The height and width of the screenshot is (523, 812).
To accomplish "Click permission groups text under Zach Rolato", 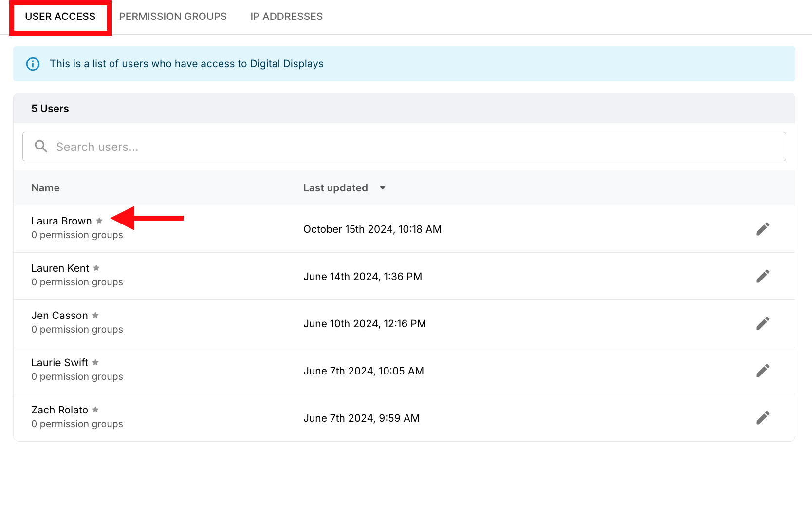I will 77,424.
